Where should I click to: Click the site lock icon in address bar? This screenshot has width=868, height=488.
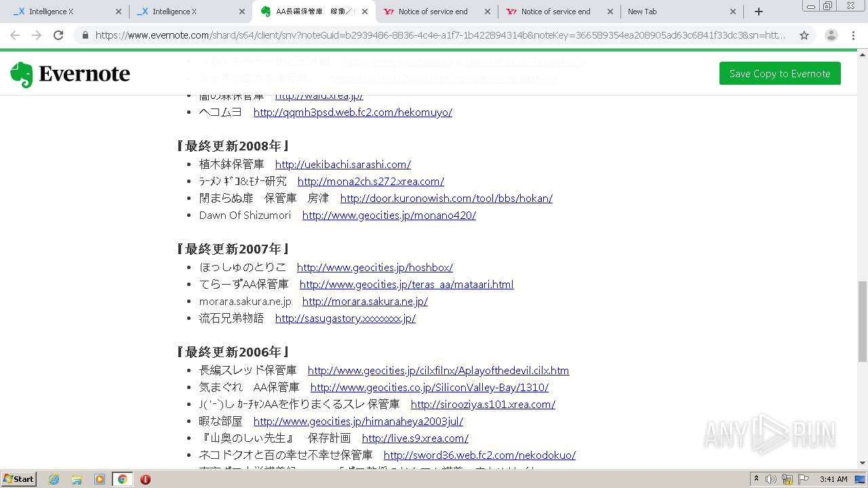[85, 35]
